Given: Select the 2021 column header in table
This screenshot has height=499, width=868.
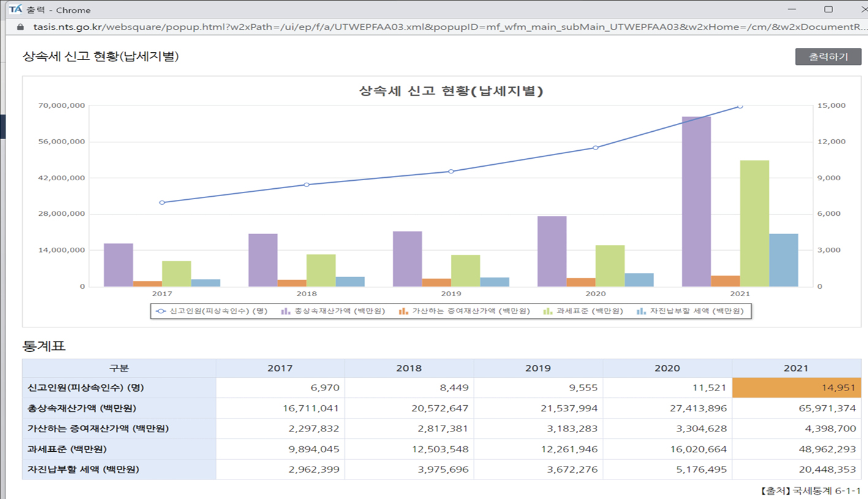Looking at the screenshot, I should (x=796, y=368).
